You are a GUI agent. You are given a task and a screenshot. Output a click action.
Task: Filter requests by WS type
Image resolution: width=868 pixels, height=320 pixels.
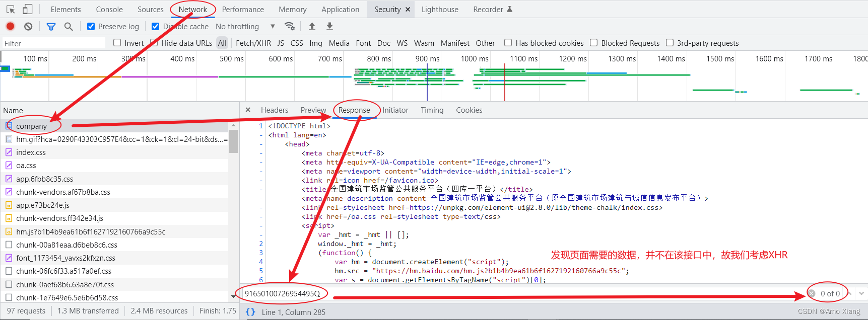(402, 43)
